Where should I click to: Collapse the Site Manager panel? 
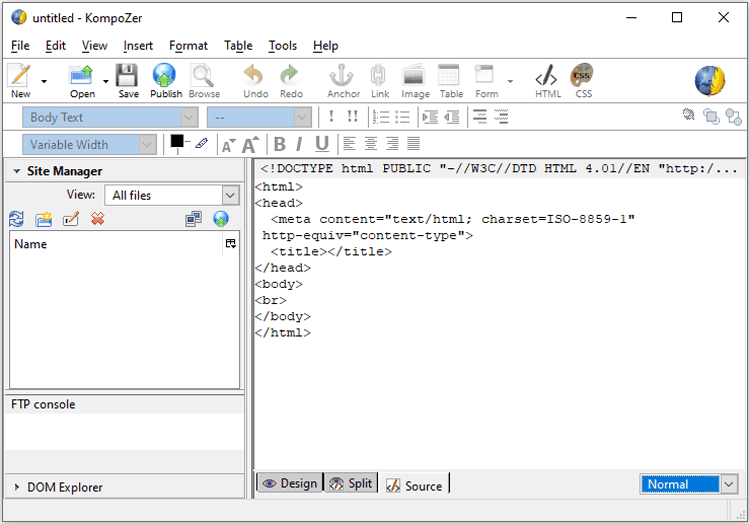pos(17,171)
